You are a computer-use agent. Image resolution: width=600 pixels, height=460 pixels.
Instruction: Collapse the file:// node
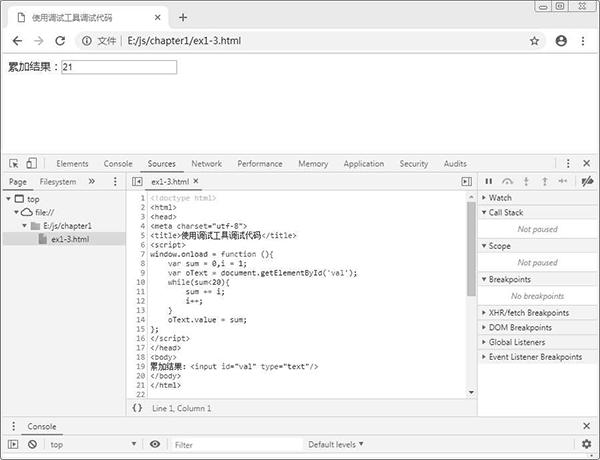[x=16, y=212]
